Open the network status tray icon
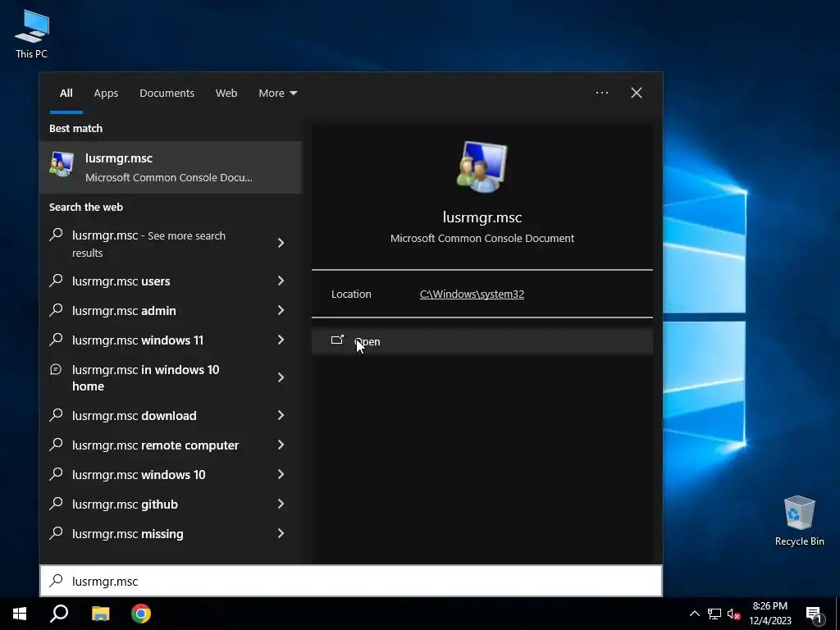The height and width of the screenshot is (630, 840). pyautogui.click(x=714, y=614)
